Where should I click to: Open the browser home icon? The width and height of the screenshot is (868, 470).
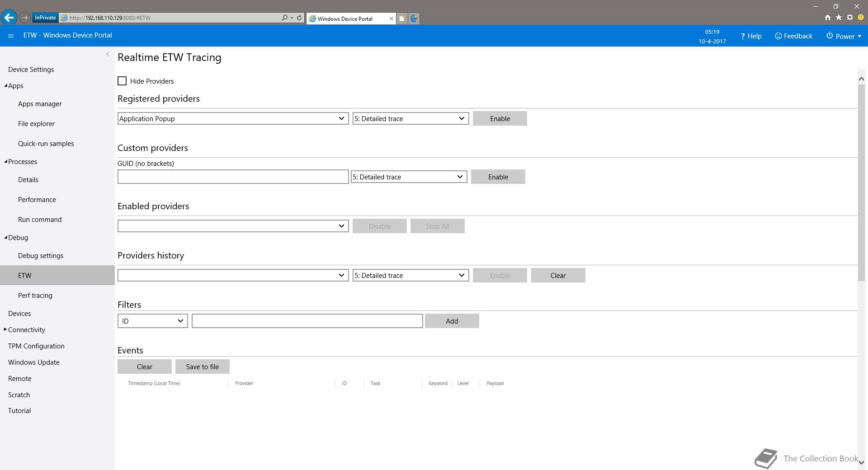[x=827, y=18]
